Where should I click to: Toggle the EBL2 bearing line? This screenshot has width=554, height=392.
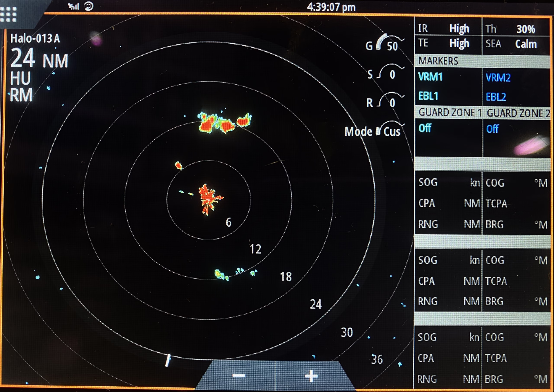(496, 97)
